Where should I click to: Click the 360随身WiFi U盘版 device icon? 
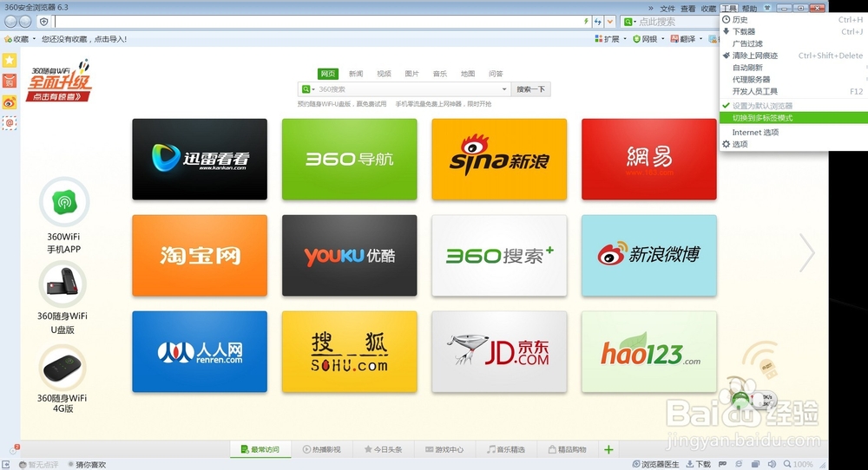(62, 284)
